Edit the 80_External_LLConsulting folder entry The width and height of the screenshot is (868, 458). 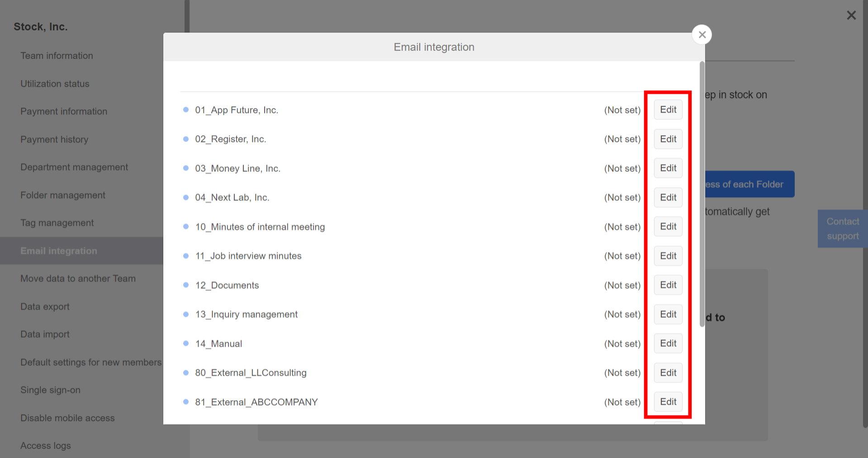[668, 373]
